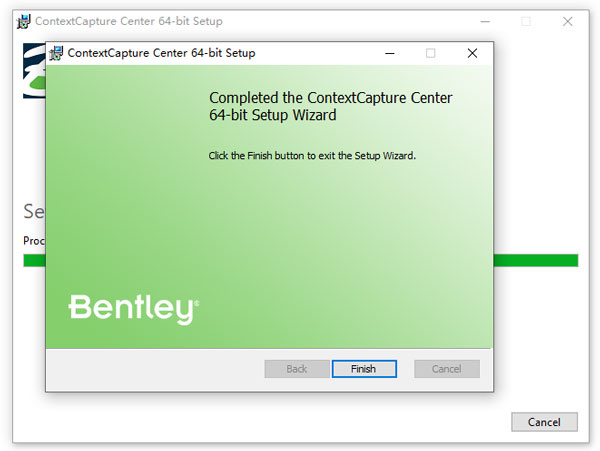Click the disabled maximize button on the wizard
This screenshot has height=451, width=600.
(x=431, y=53)
